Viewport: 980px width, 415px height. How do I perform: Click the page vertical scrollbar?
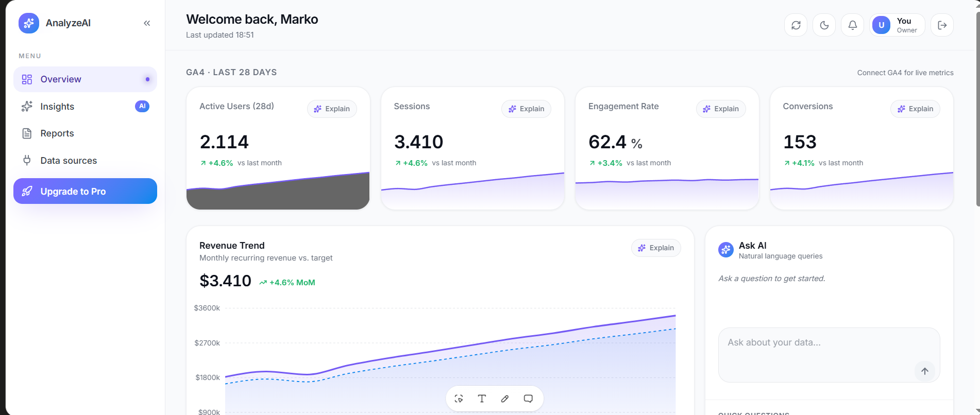pos(977,108)
